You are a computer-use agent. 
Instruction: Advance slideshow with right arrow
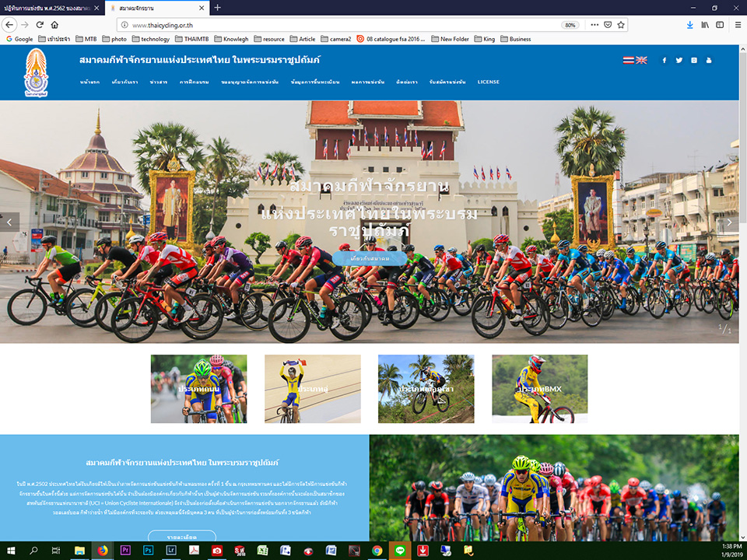coord(728,222)
